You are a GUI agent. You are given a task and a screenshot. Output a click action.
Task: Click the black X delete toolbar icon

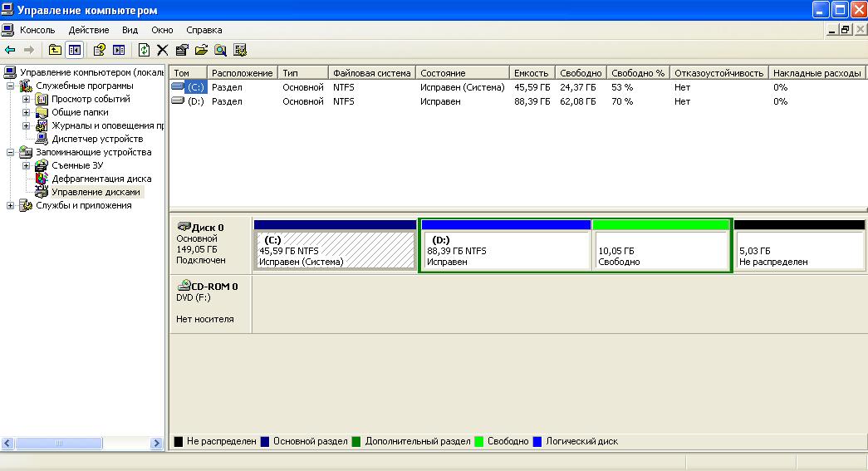pyautogui.click(x=163, y=50)
